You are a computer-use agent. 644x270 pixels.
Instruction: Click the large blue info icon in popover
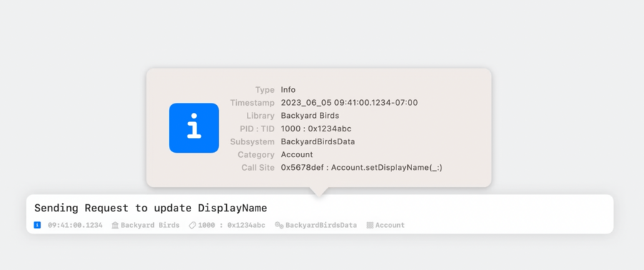(194, 128)
